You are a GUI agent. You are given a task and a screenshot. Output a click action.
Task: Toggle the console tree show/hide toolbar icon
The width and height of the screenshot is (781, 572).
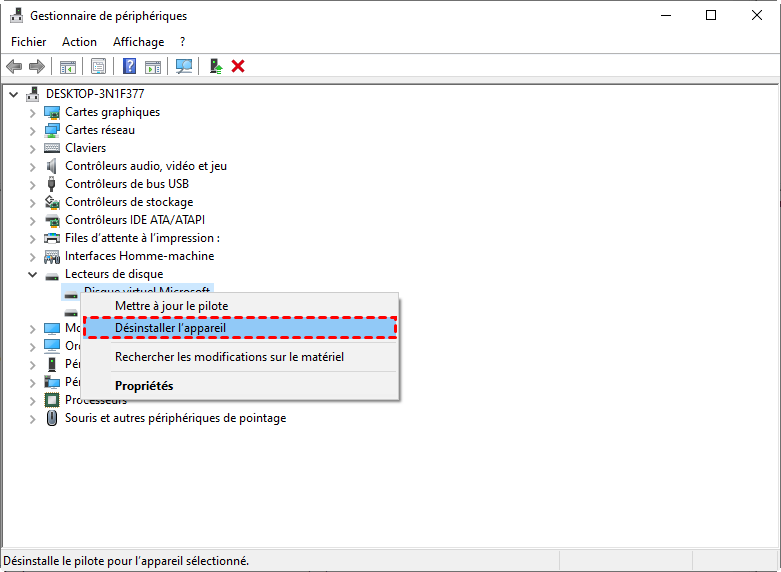(x=68, y=66)
